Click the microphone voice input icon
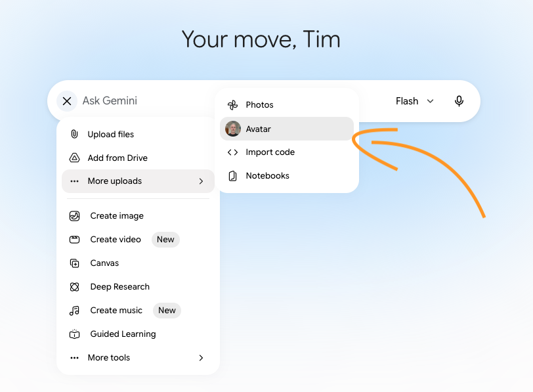 459,101
